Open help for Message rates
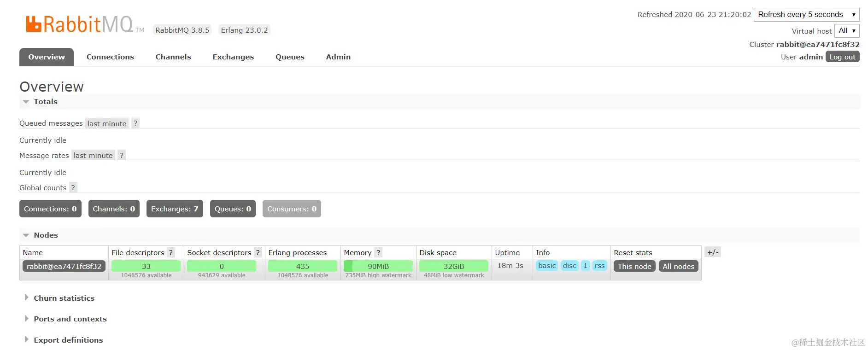868x350 pixels. [x=122, y=155]
